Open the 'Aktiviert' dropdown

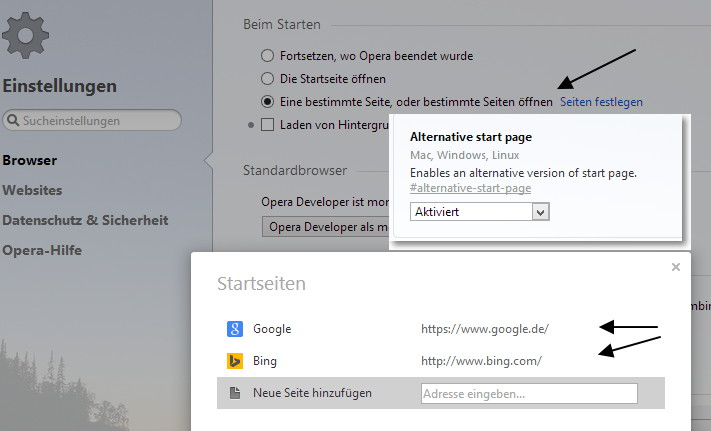pyautogui.click(x=480, y=212)
